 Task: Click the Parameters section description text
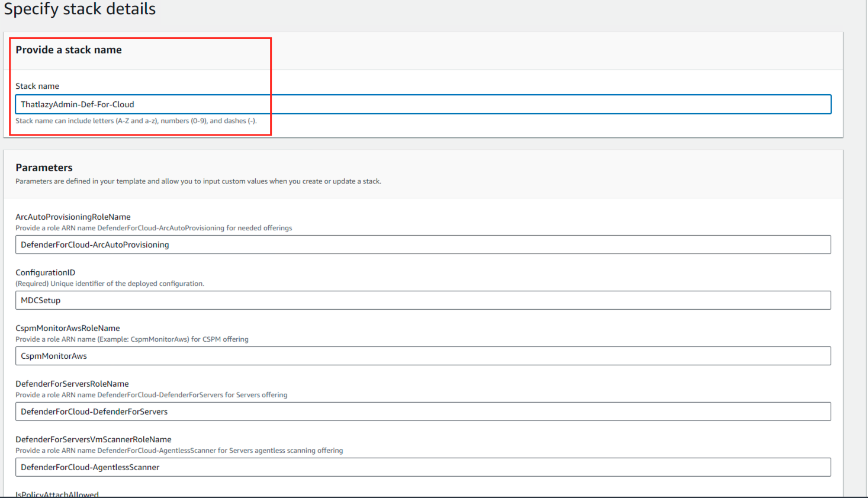(x=198, y=181)
